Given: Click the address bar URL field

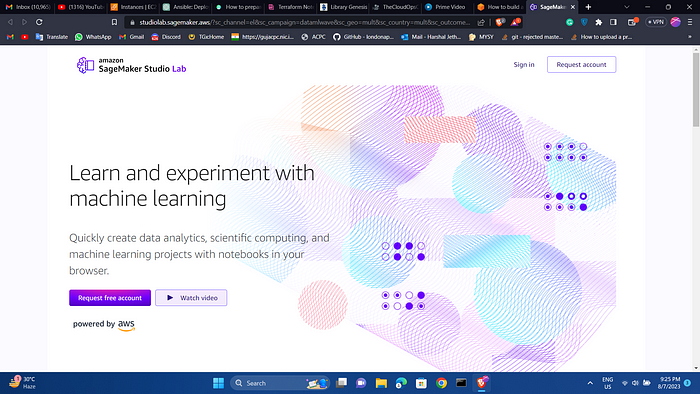Looking at the screenshot, I should coord(304,22).
